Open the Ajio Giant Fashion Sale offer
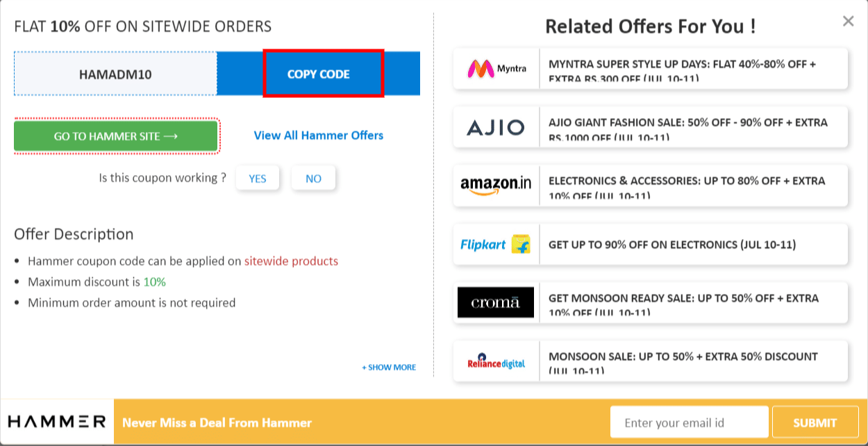 [x=687, y=127]
